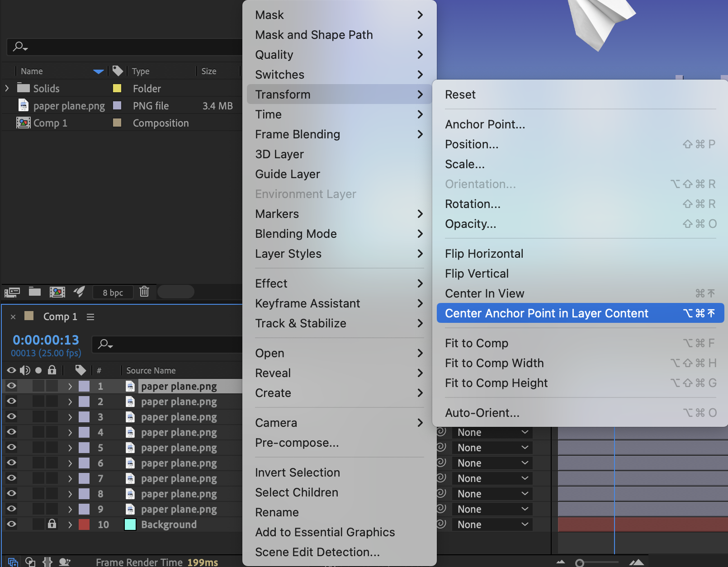Click the Project panel search field
The height and width of the screenshot is (567, 728).
coord(125,47)
